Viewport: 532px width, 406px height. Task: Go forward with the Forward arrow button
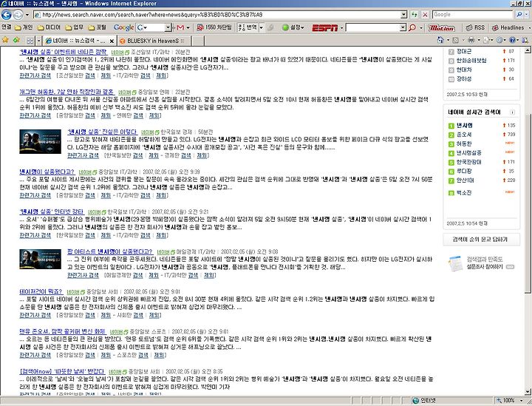pyautogui.click(x=18, y=15)
